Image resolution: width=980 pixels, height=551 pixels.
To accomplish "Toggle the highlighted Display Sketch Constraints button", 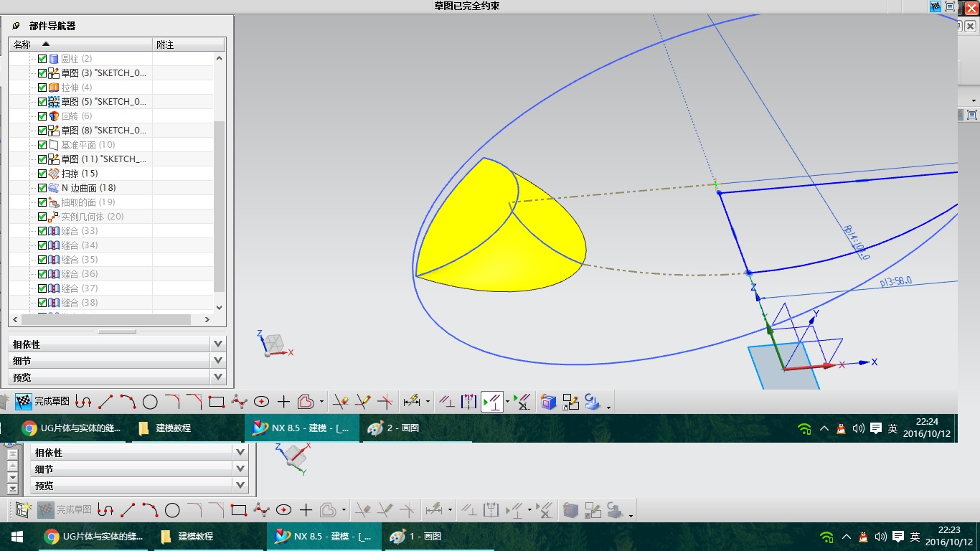I will coord(492,402).
